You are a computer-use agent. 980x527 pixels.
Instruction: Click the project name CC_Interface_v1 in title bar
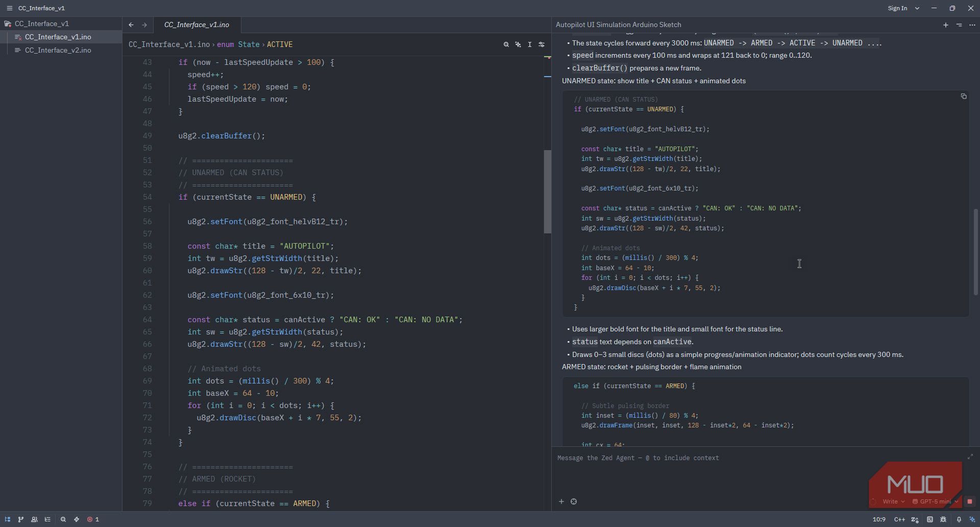pyautogui.click(x=41, y=8)
